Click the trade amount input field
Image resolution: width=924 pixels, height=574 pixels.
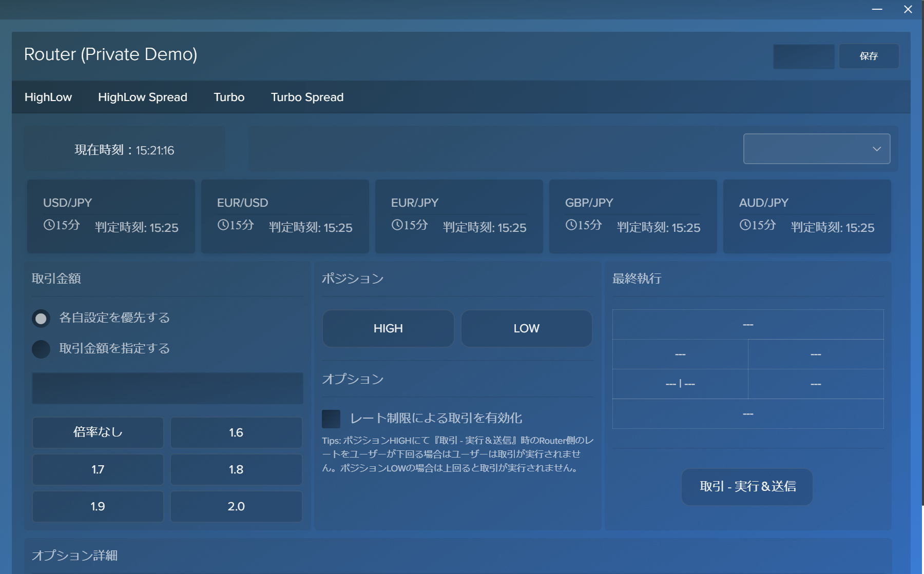[167, 388]
